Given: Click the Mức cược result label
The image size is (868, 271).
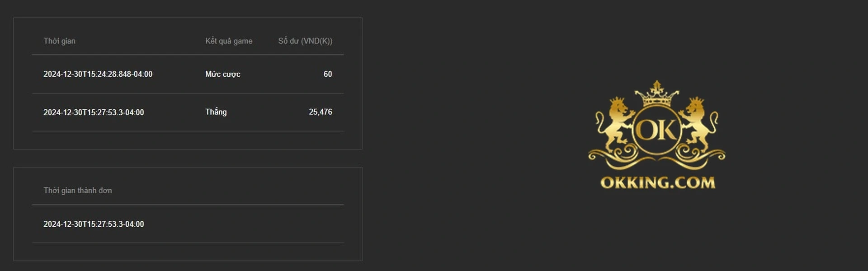Looking at the screenshot, I should 222,74.
